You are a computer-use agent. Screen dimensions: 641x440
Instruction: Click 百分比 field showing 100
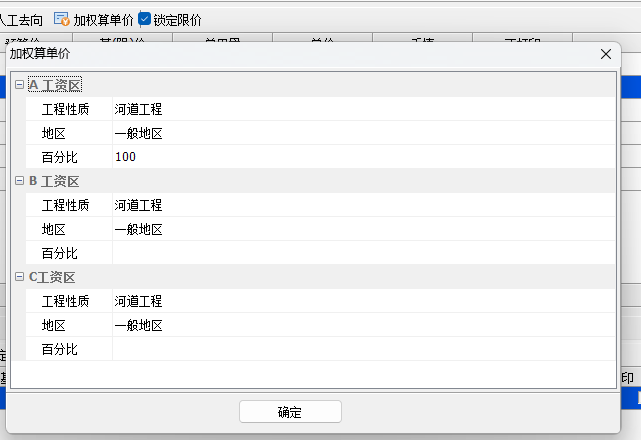pyautogui.click(x=360, y=157)
